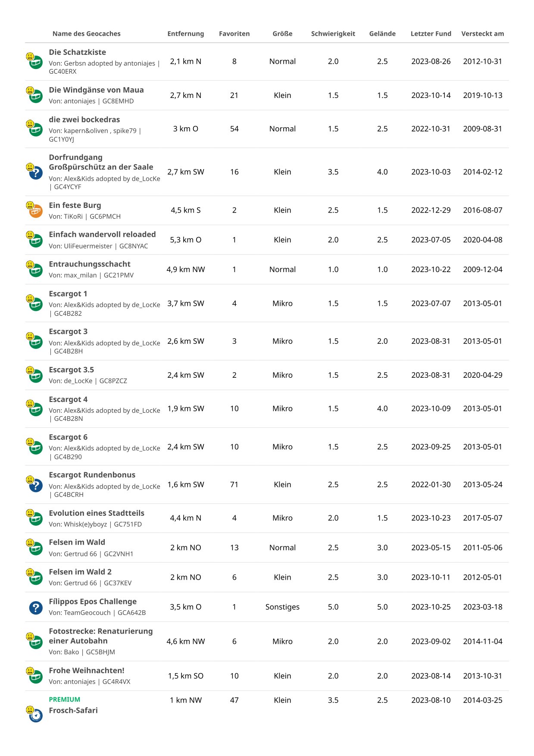Click the blue question icon beside Fílippos Epos Challenge
534x756 pixels.
point(35,607)
